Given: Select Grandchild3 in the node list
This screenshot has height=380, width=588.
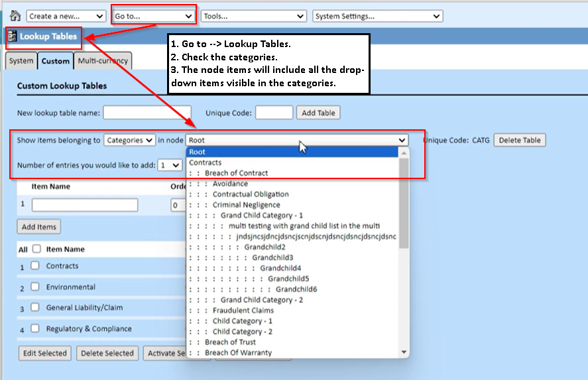Looking at the screenshot, I should (292, 258).
